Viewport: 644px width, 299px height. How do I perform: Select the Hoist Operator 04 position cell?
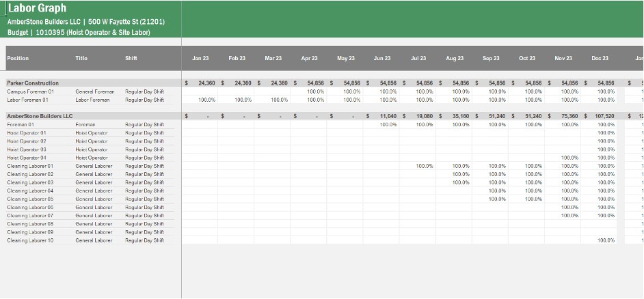pos(27,158)
